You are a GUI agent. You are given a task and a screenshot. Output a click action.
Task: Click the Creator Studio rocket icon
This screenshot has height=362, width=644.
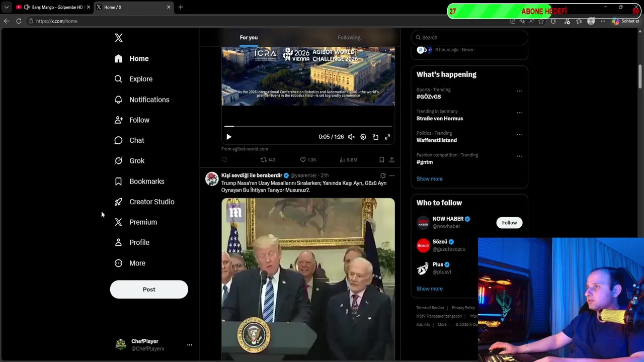tap(118, 202)
